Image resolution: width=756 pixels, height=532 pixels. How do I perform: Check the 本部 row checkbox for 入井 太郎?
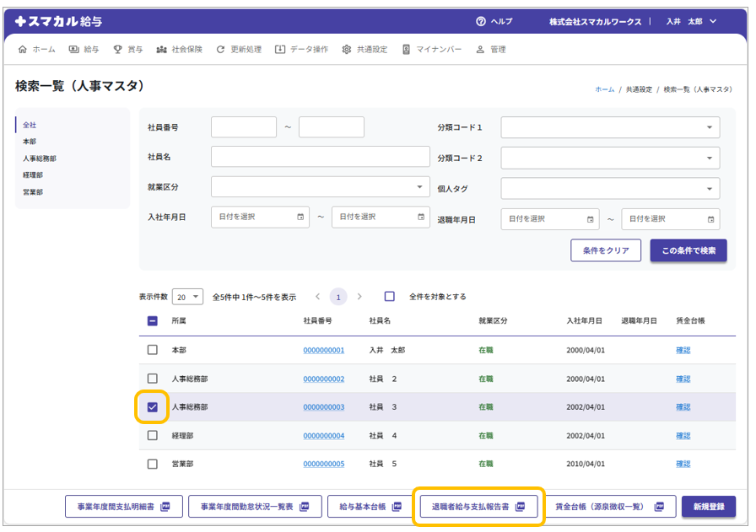point(153,350)
